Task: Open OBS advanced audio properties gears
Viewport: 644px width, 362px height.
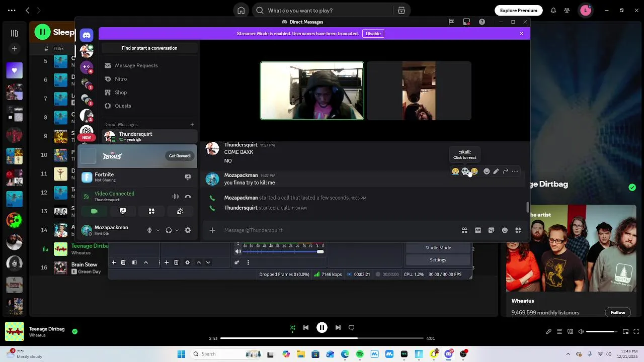Action: [x=236, y=262]
